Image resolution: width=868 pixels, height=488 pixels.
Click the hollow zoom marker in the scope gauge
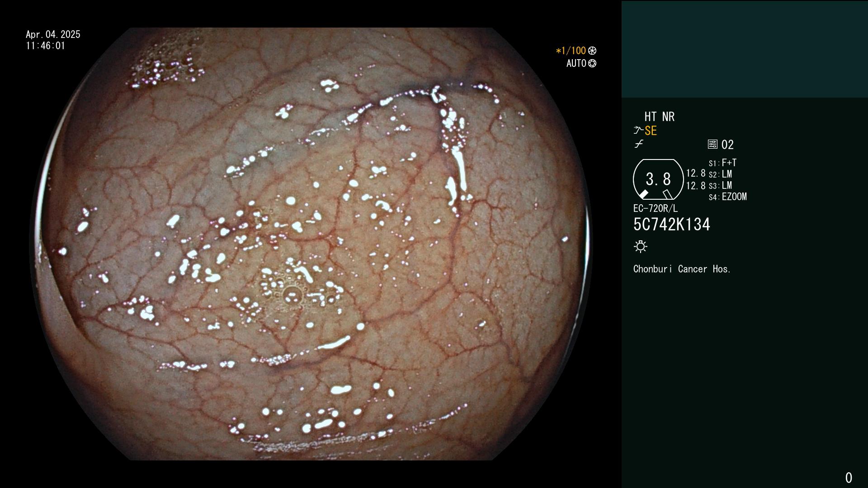tap(668, 194)
